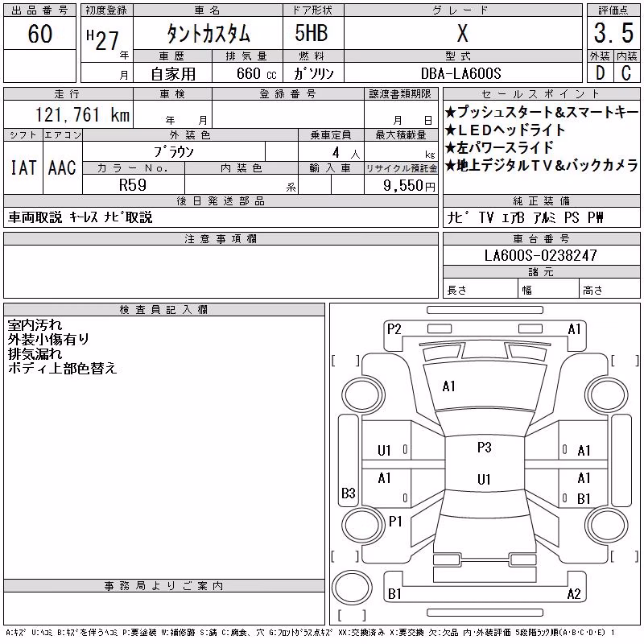Click sales point "★地上デジタルTV&バックカメラ"
The height and width of the screenshot is (644, 644).
[542, 165]
